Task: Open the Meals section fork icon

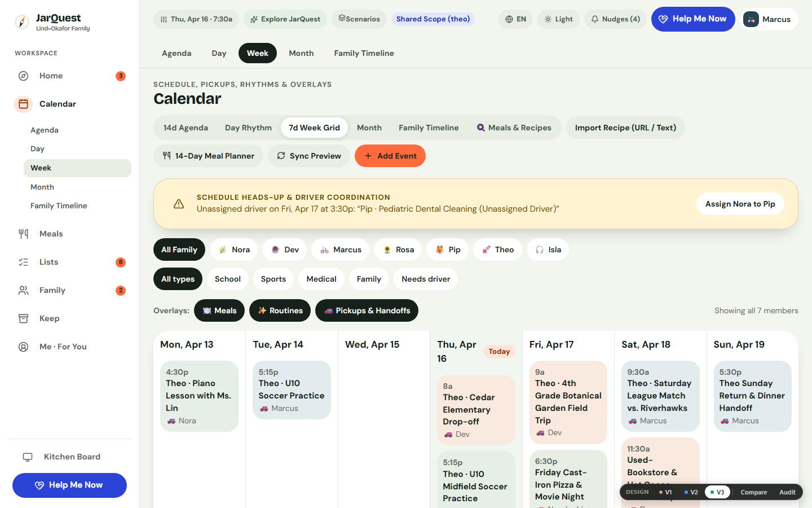Action: pos(23,234)
